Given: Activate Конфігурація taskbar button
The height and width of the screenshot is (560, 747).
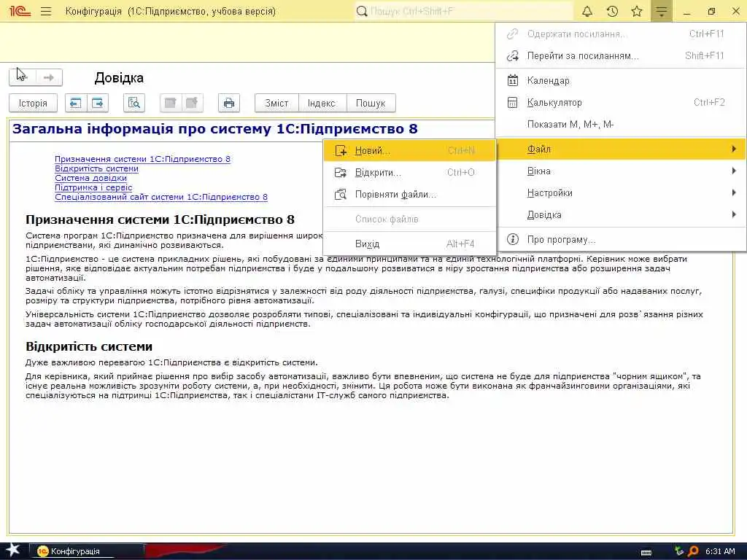Looking at the screenshot, I should pyautogui.click(x=87, y=551).
